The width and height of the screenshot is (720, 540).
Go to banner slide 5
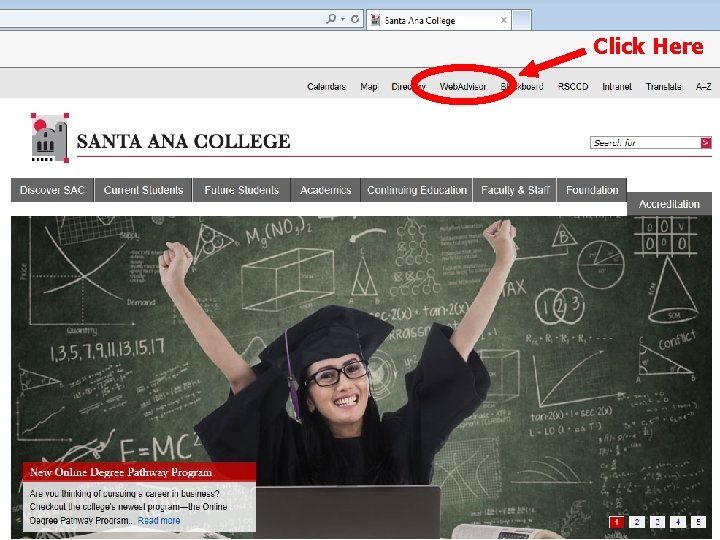(x=698, y=522)
